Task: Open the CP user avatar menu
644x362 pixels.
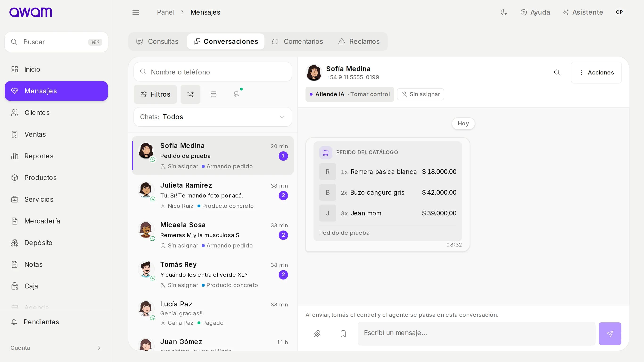Action: (619, 12)
